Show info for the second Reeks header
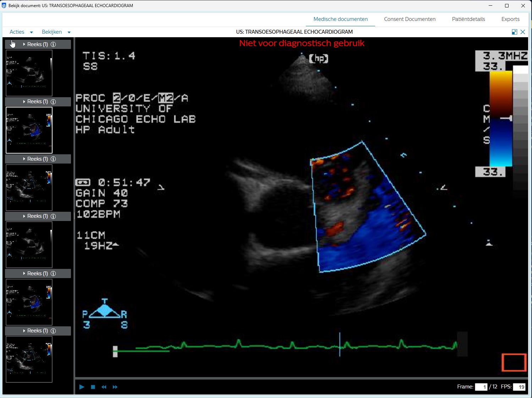Image resolution: width=532 pixels, height=398 pixels. pyautogui.click(x=53, y=102)
